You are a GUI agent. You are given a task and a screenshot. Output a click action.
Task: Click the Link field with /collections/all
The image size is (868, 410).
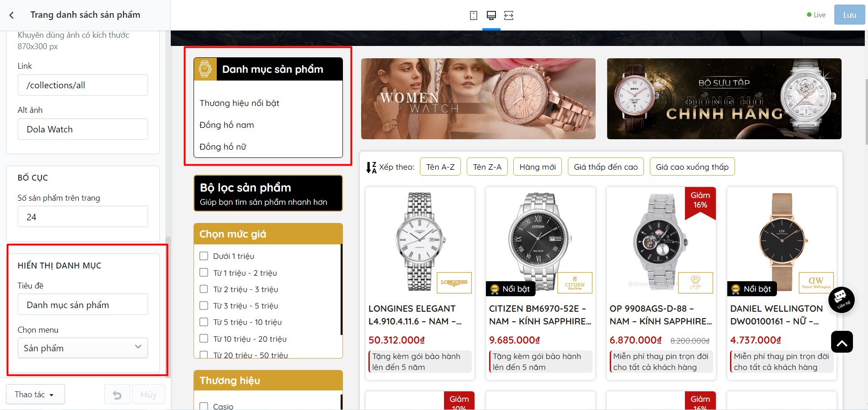pos(83,85)
